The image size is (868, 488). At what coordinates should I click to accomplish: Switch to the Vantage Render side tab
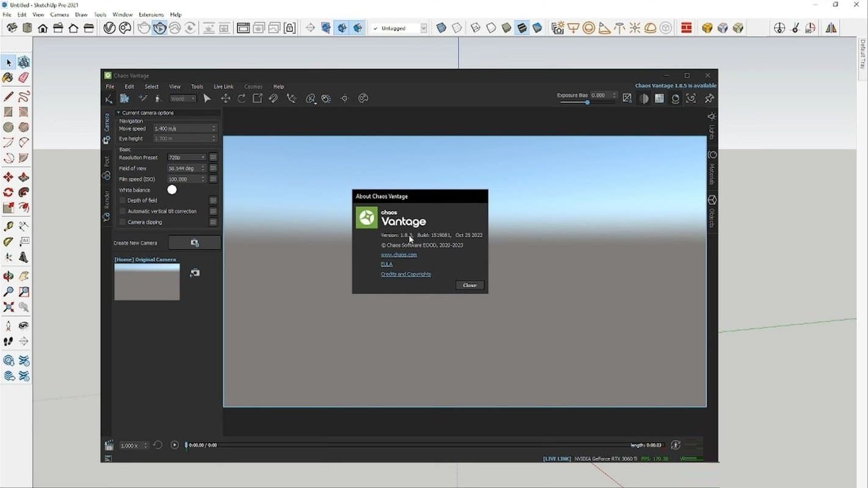pos(106,205)
